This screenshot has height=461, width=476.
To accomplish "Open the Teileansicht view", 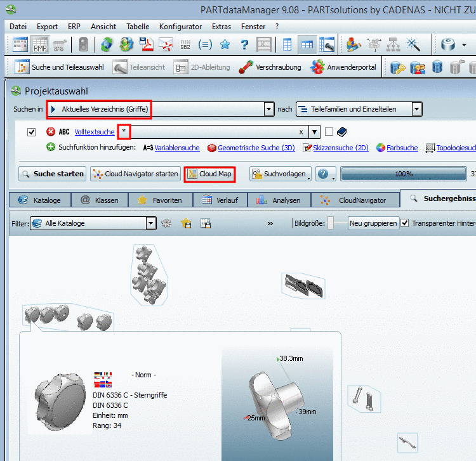I will click(x=139, y=67).
